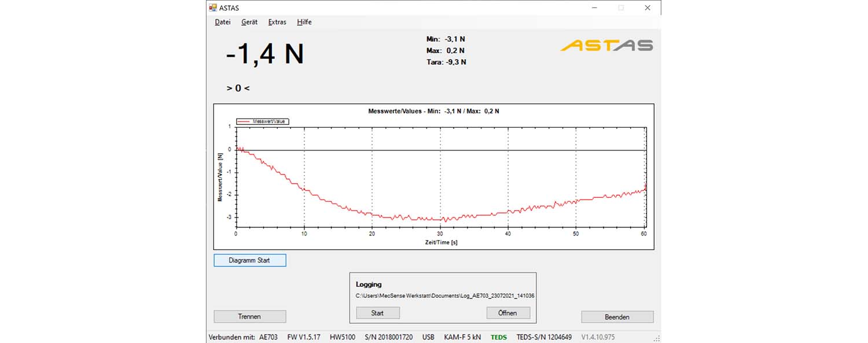Click the resize grip in status bar corner

(x=656, y=339)
